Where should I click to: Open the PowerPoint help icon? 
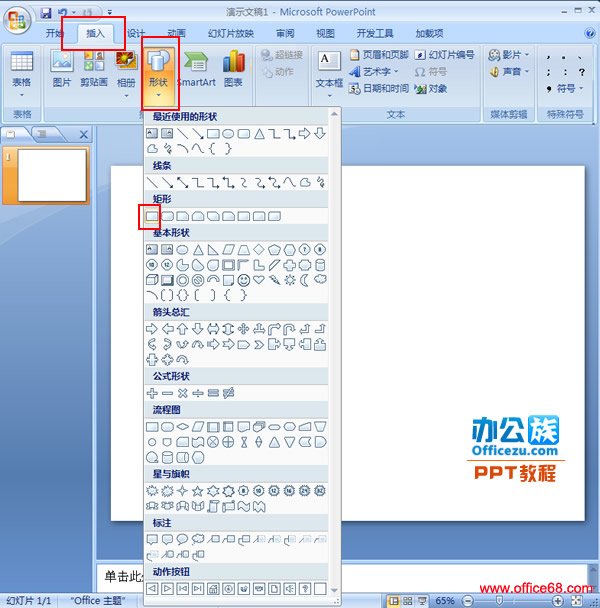click(x=590, y=33)
